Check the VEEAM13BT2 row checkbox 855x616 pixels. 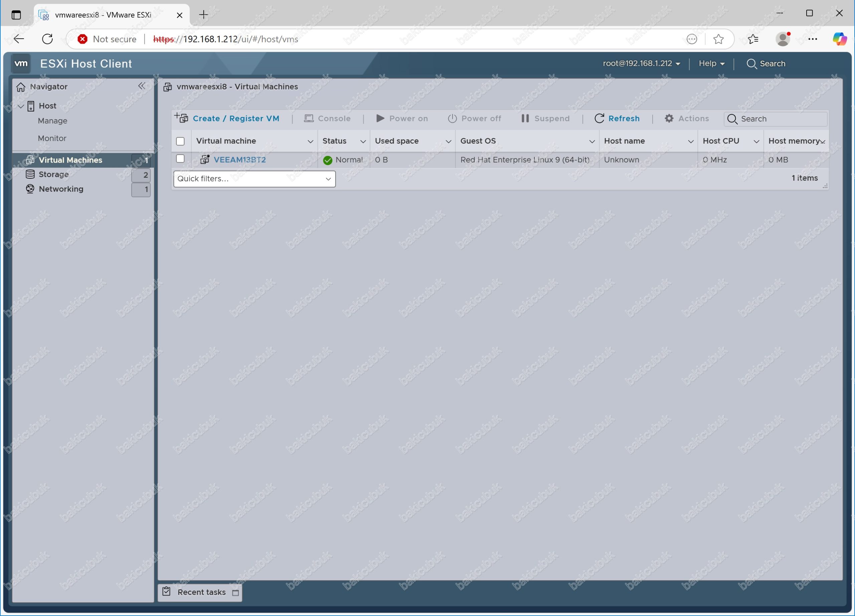click(x=180, y=159)
